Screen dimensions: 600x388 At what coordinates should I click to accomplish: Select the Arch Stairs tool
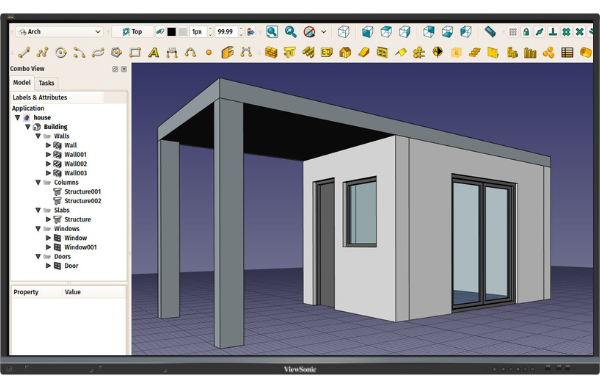(x=474, y=52)
